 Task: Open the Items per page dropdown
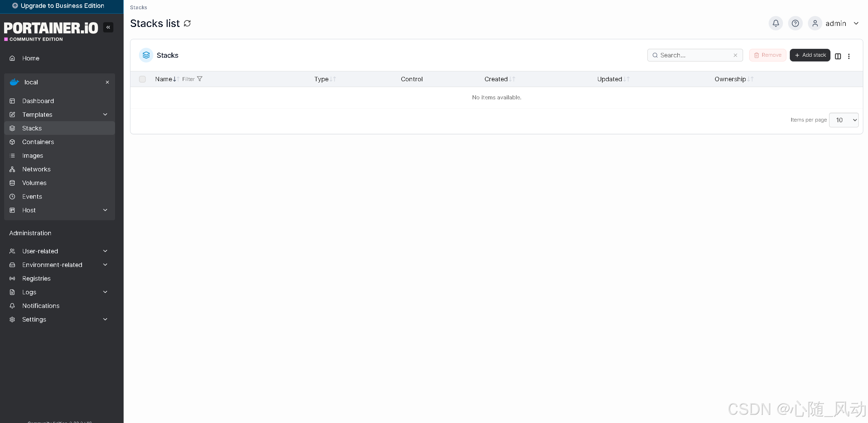pyautogui.click(x=843, y=120)
